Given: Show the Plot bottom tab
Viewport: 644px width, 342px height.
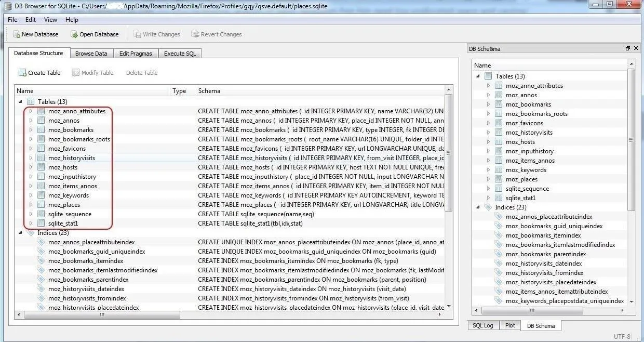Looking at the screenshot, I should [x=510, y=325].
